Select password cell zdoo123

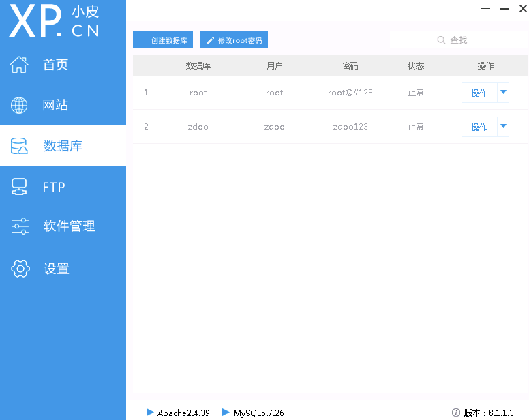(x=350, y=127)
